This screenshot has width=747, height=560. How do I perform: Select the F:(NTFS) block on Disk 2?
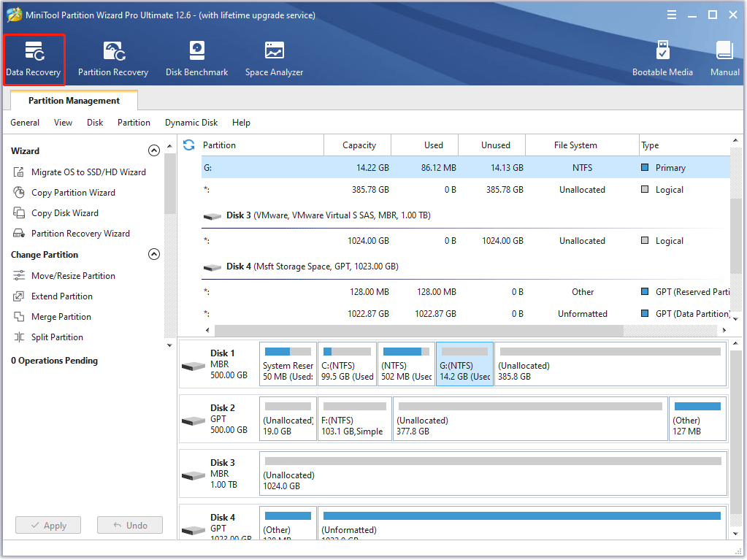pyautogui.click(x=354, y=418)
